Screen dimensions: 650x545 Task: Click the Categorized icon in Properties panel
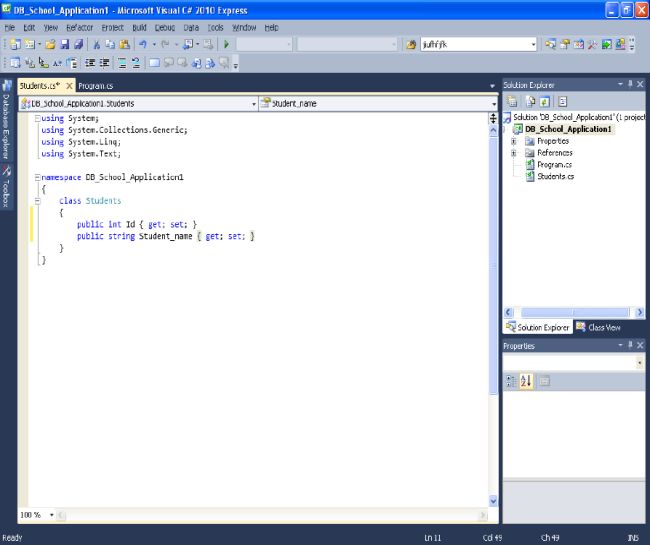tap(511, 381)
